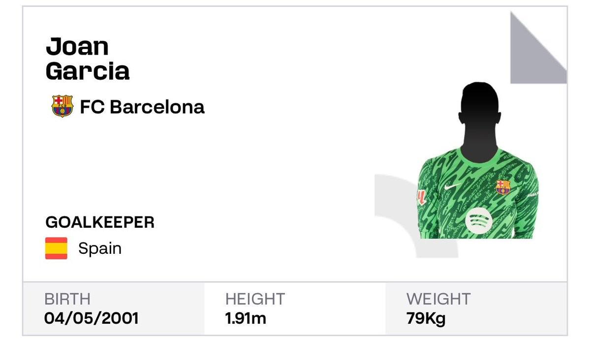Click the Spain nationality text
590x364 pixels.
[100, 248]
